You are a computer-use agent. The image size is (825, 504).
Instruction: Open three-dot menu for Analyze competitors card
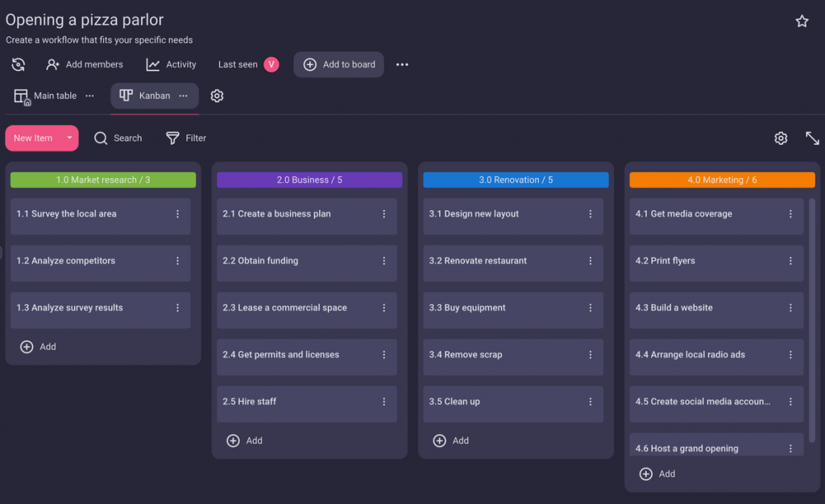tap(178, 261)
